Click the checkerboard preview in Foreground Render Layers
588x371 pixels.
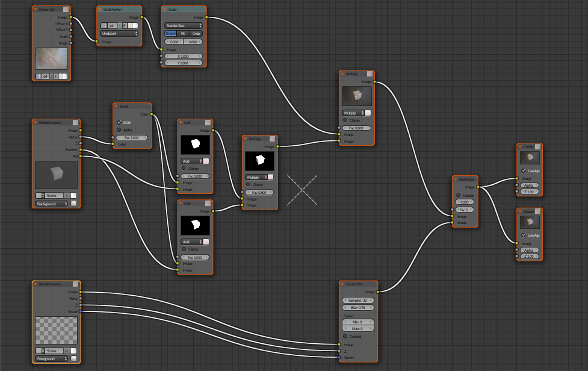point(56,330)
